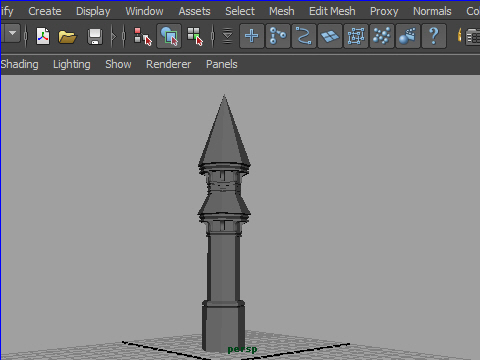Viewport: 480px width, 360px height.
Task: Open the Window menu
Action: click(144, 11)
